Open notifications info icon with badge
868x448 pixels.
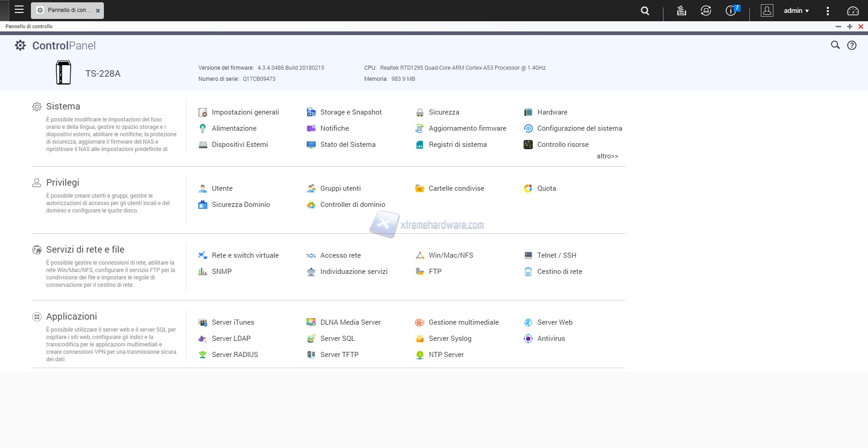731,11
